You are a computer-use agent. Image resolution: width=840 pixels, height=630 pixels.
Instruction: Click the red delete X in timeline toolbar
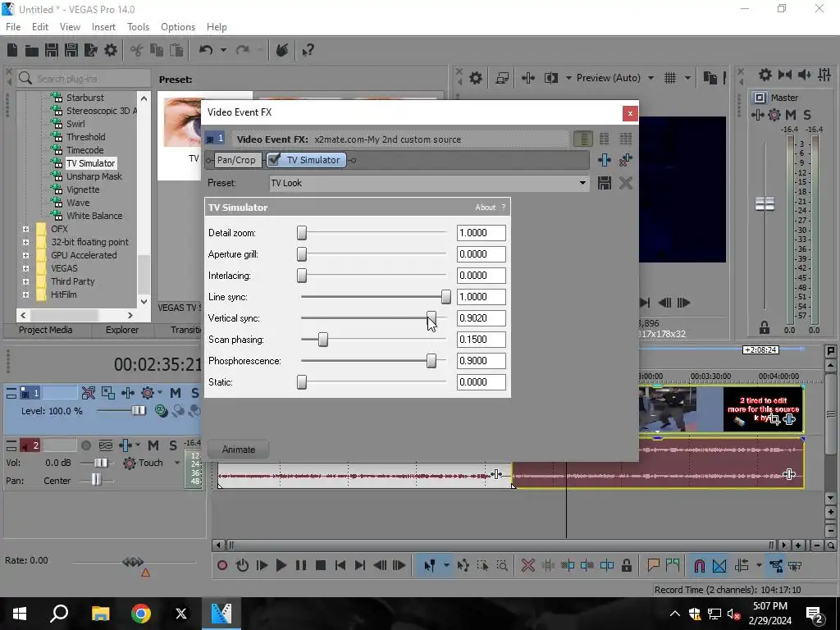coord(527,565)
